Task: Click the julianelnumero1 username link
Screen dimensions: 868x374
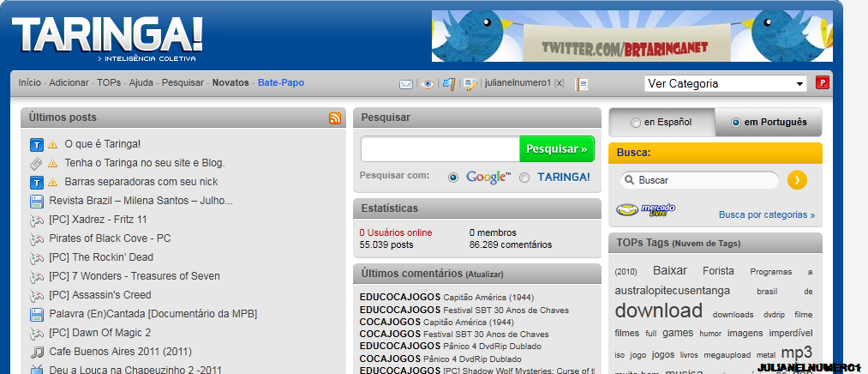Action: point(518,83)
